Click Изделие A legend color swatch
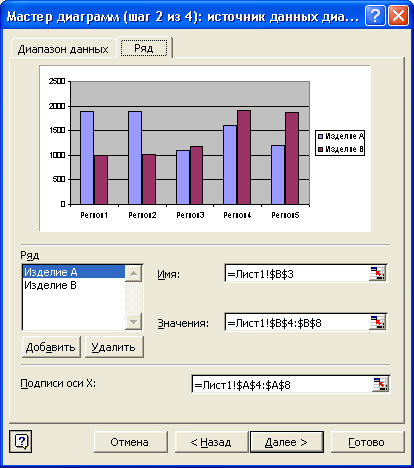Image resolution: width=414 pixels, height=468 pixels. 321,136
